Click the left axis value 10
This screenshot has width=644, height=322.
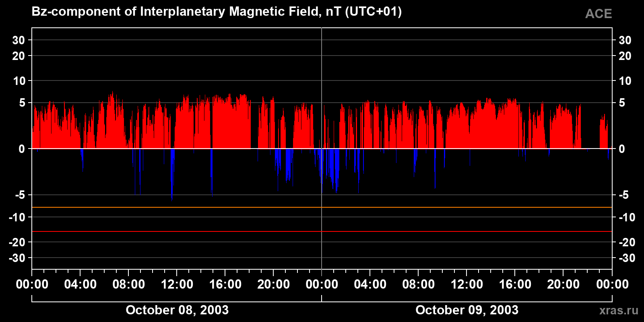pyautogui.click(x=19, y=81)
